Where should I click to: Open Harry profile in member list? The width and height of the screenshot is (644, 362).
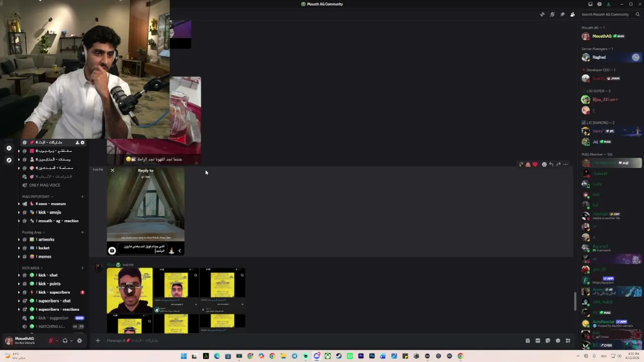611,131
